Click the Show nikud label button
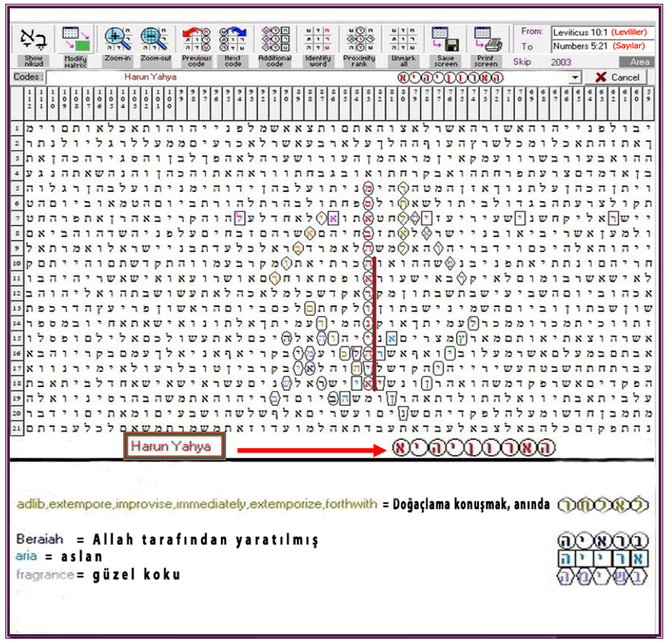This screenshot has width=670, height=644. pos(34,61)
